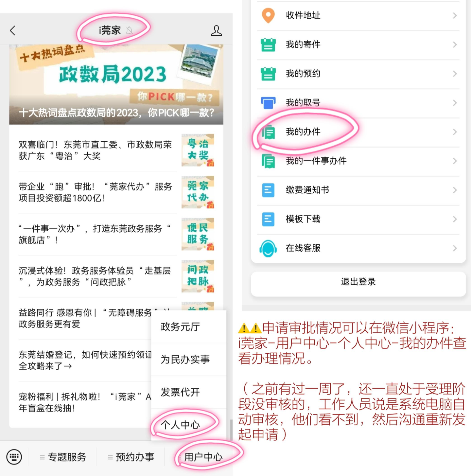Tap the blue 我的取号 icon
This screenshot has width=471, height=476.
268,103
